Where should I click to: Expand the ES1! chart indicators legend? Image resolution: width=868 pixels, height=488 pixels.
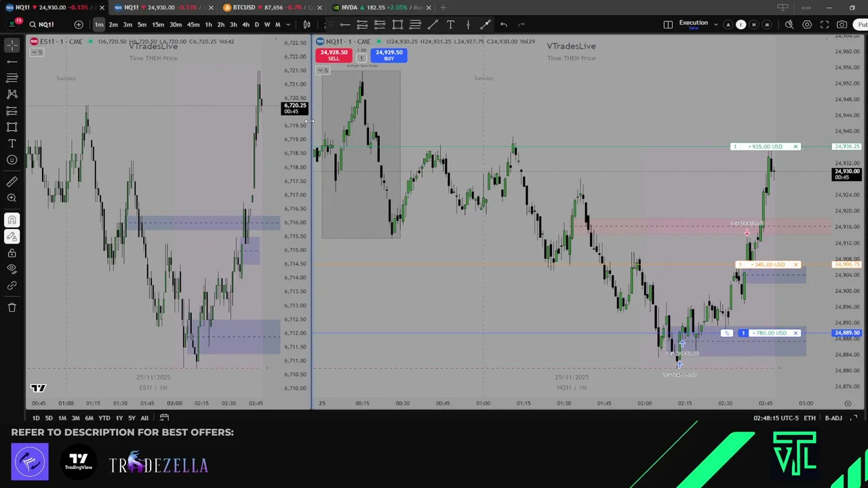(38, 52)
